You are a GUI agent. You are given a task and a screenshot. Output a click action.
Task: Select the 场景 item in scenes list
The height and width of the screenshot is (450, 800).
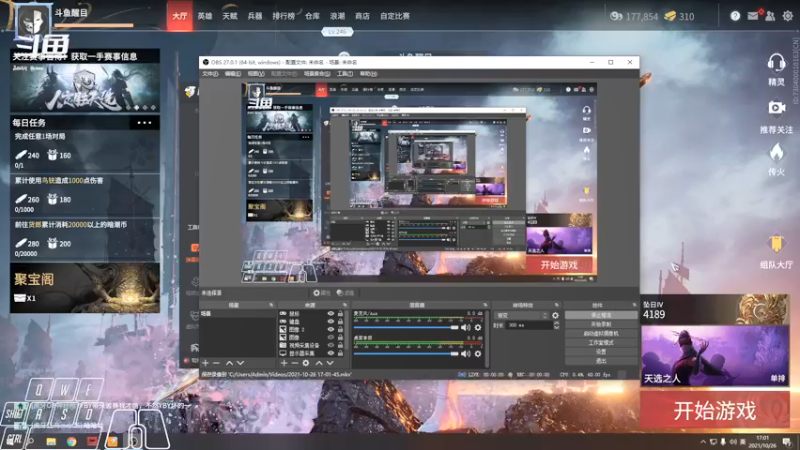pyautogui.click(x=238, y=314)
